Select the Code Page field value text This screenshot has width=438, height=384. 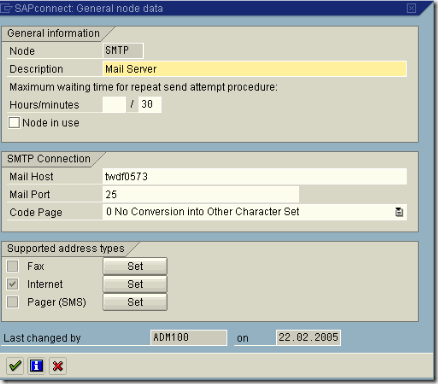click(x=203, y=212)
